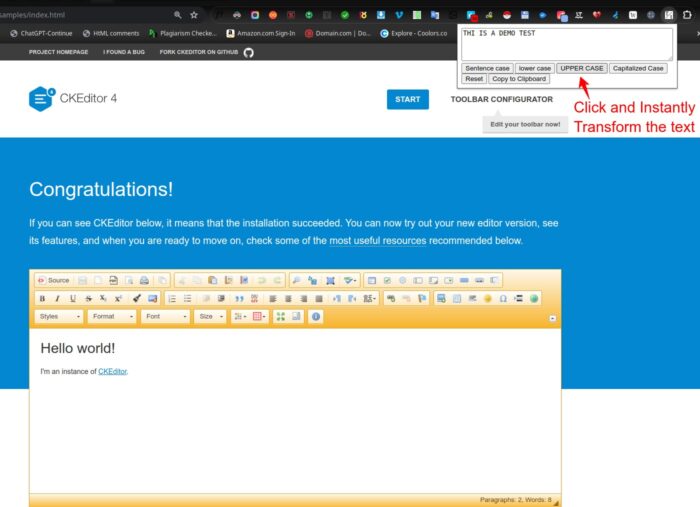Open the most useful resources link

(378, 241)
